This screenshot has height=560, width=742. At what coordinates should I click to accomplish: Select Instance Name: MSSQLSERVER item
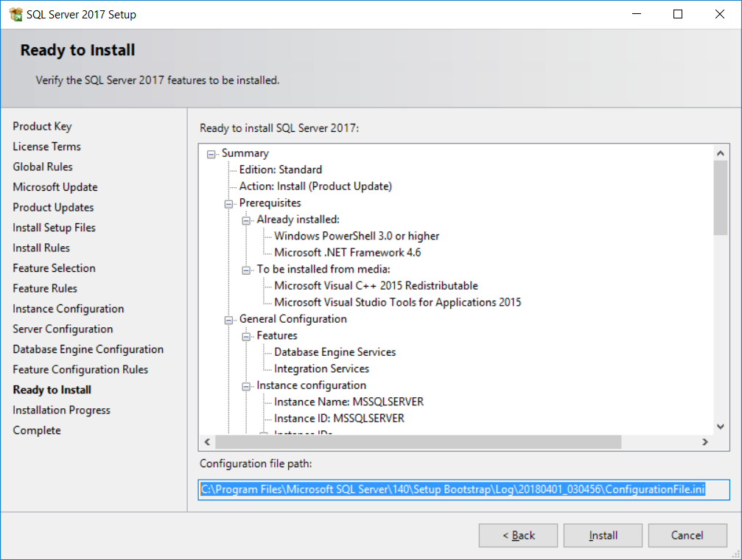point(349,402)
